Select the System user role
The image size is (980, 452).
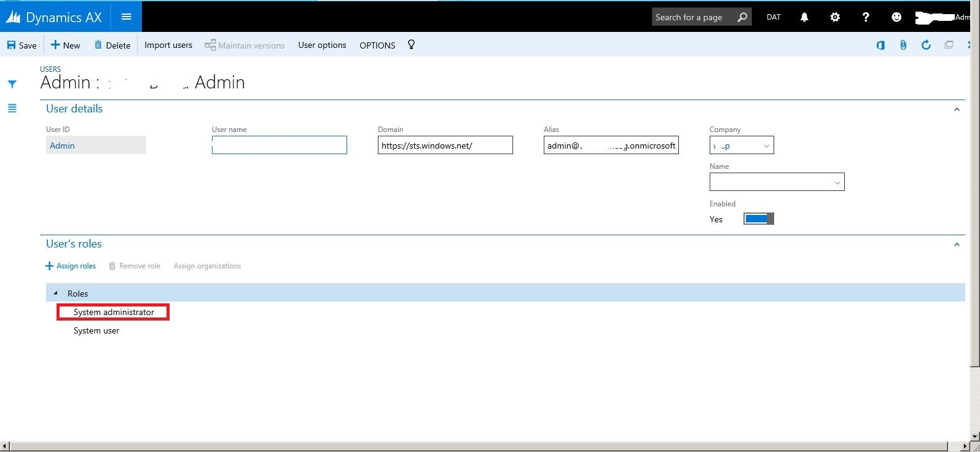point(96,330)
